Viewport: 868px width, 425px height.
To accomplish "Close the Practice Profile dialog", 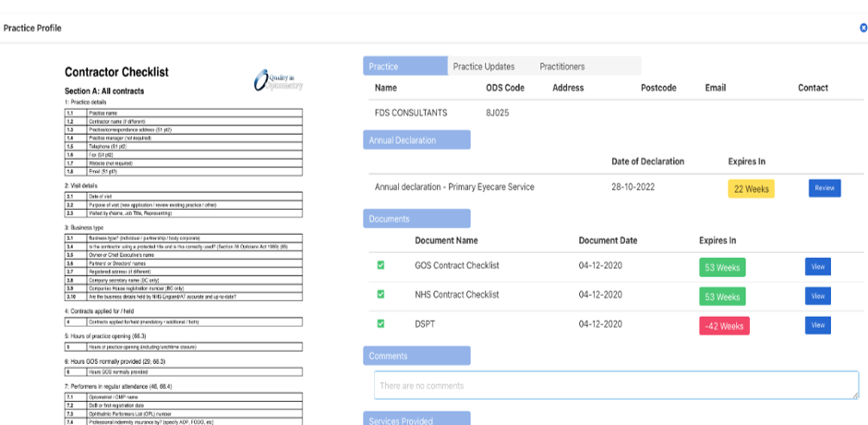I will point(863,28).
